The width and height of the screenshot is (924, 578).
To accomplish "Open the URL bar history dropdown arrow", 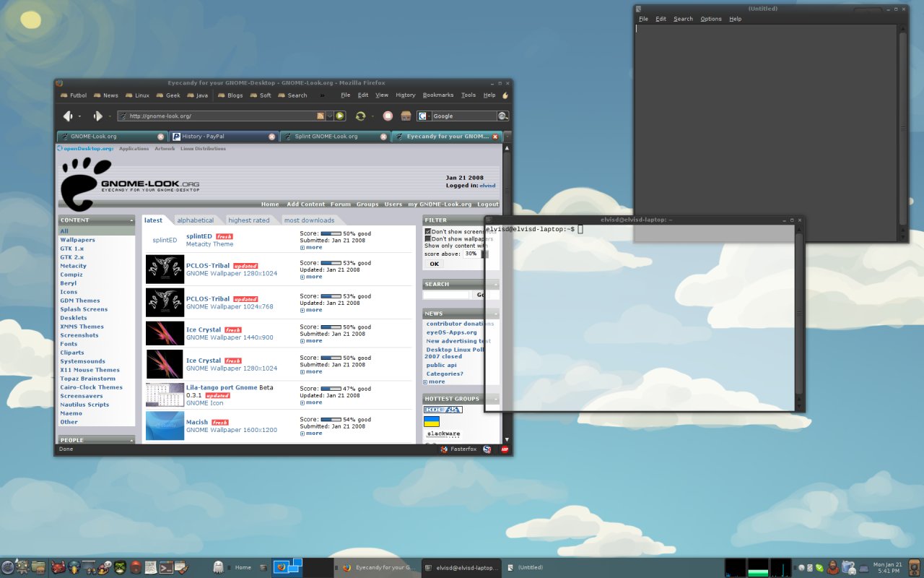I will coord(330,116).
